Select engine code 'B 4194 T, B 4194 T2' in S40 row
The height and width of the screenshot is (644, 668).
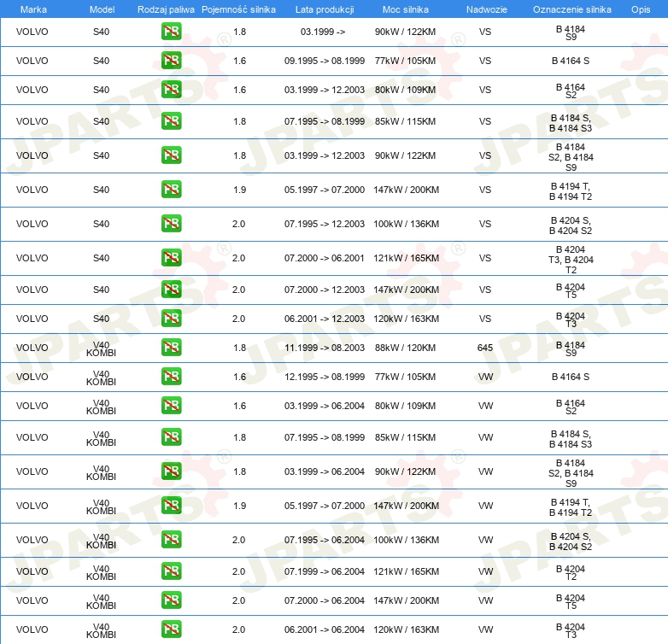coord(571,191)
